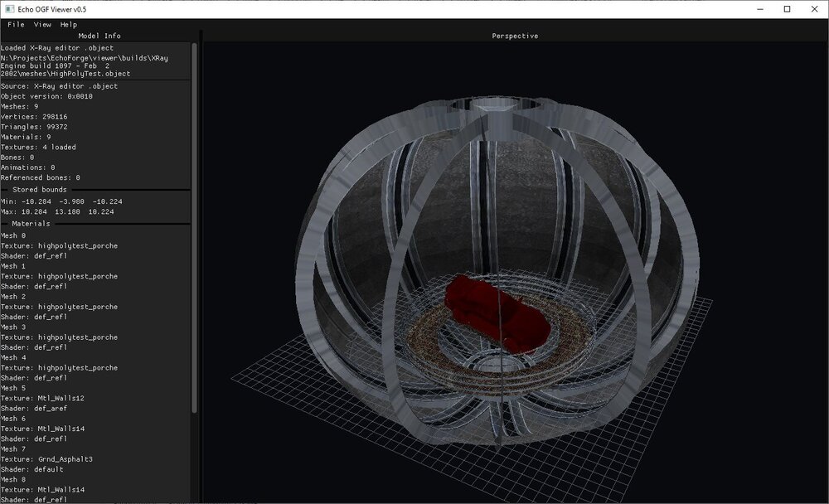Maximize the Echo OGF Viewer window
This screenshot has height=504, width=829.
(787, 9)
